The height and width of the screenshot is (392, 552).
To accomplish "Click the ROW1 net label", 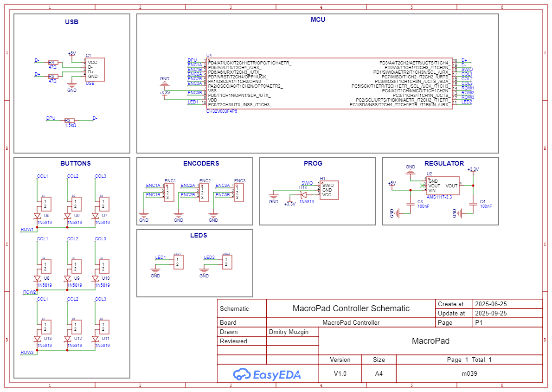I will pyautogui.click(x=27, y=229).
